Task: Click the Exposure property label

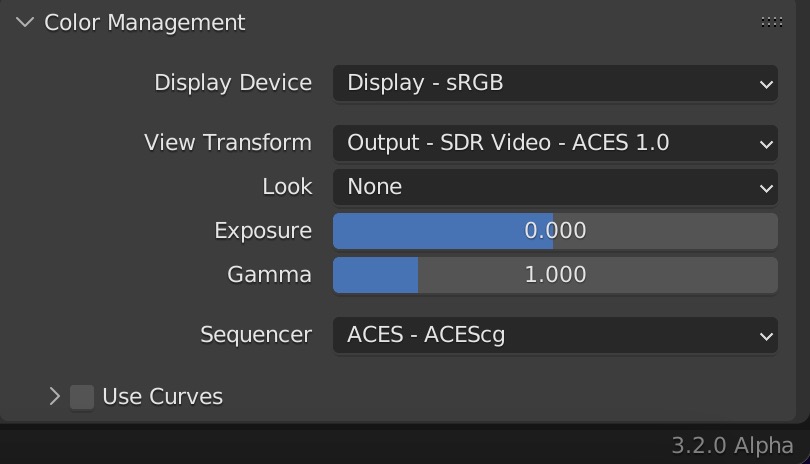Action: coord(263,231)
